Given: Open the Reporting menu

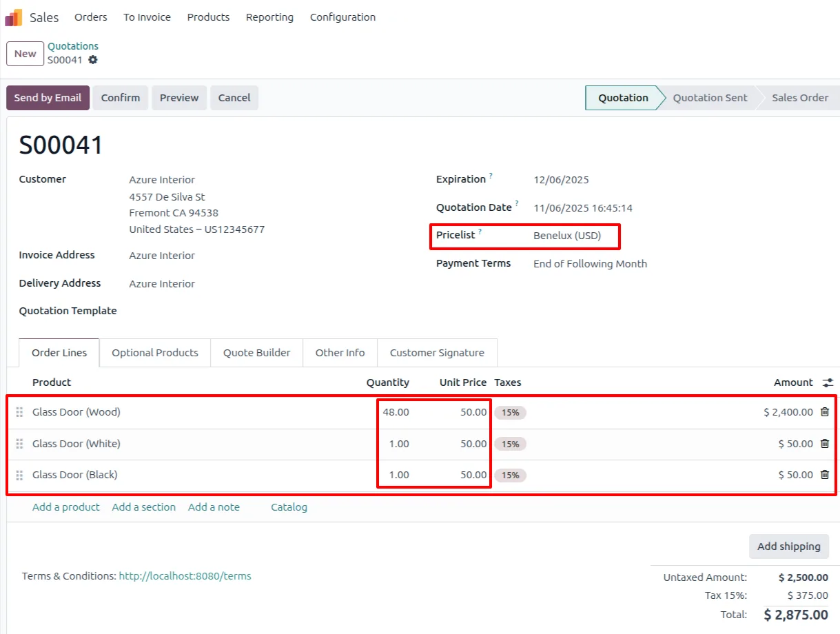Looking at the screenshot, I should click(x=269, y=17).
